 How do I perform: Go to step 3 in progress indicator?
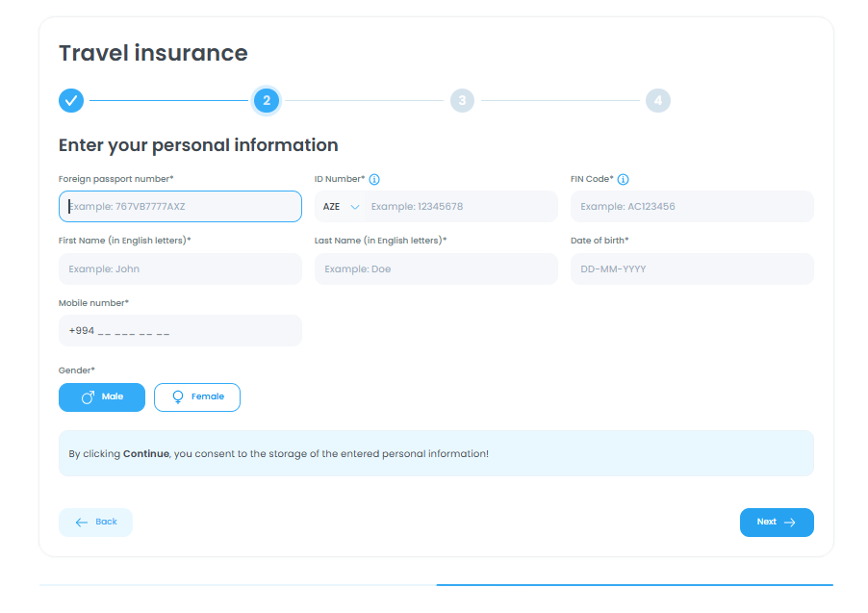pos(462,100)
